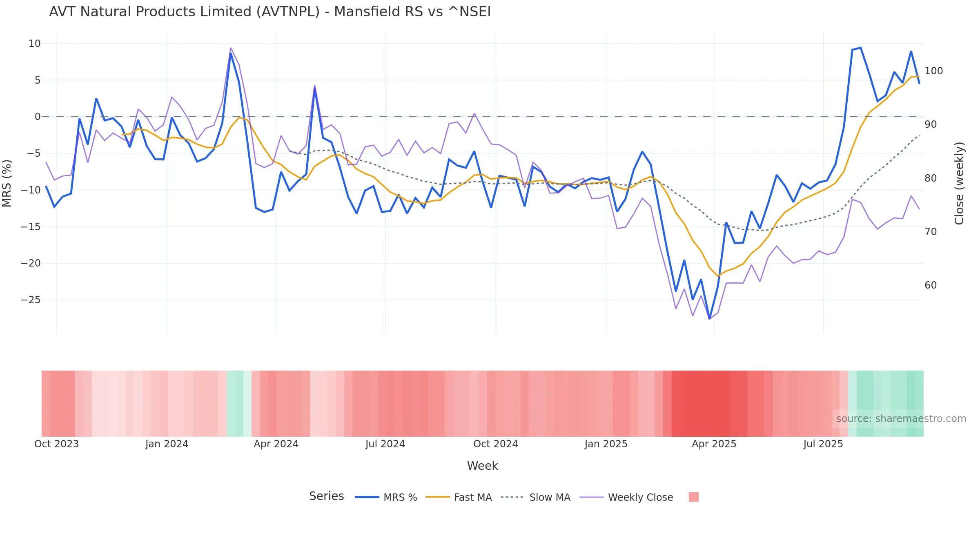Click the 'MRS (%)' y-axis title
The width and height of the screenshot is (980, 551).
point(7,183)
